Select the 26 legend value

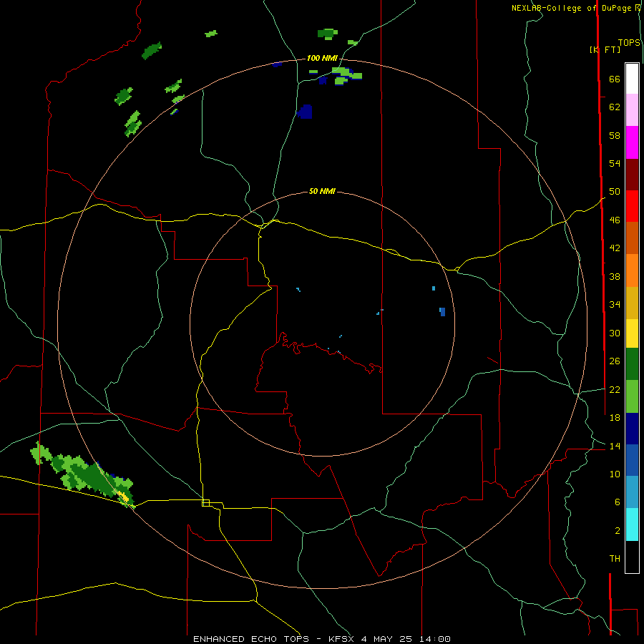(x=615, y=361)
